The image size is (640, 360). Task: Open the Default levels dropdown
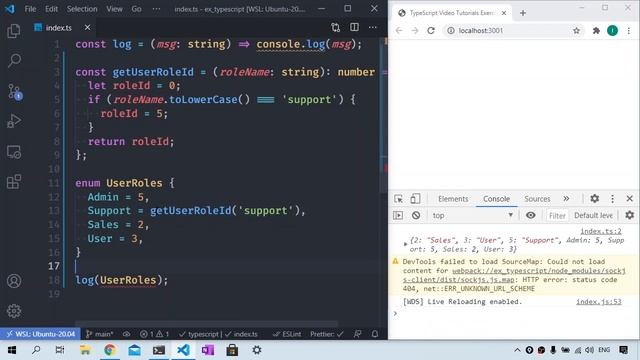pos(593,215)
